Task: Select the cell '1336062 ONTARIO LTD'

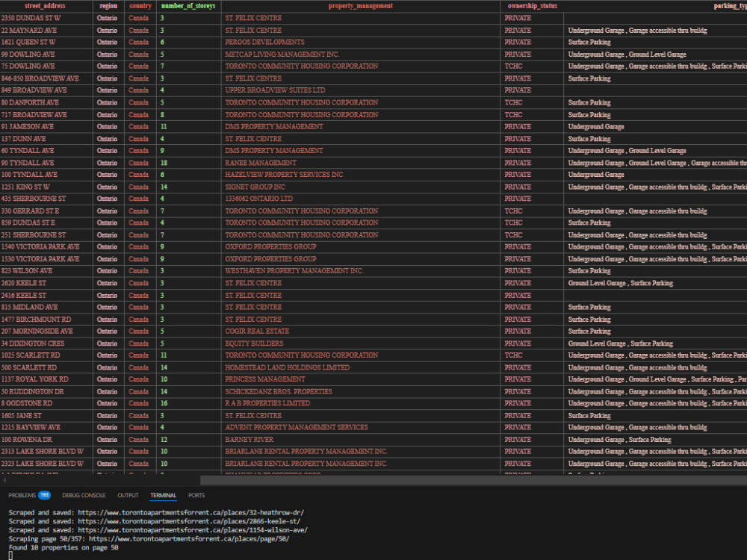Action: (361, 199)
